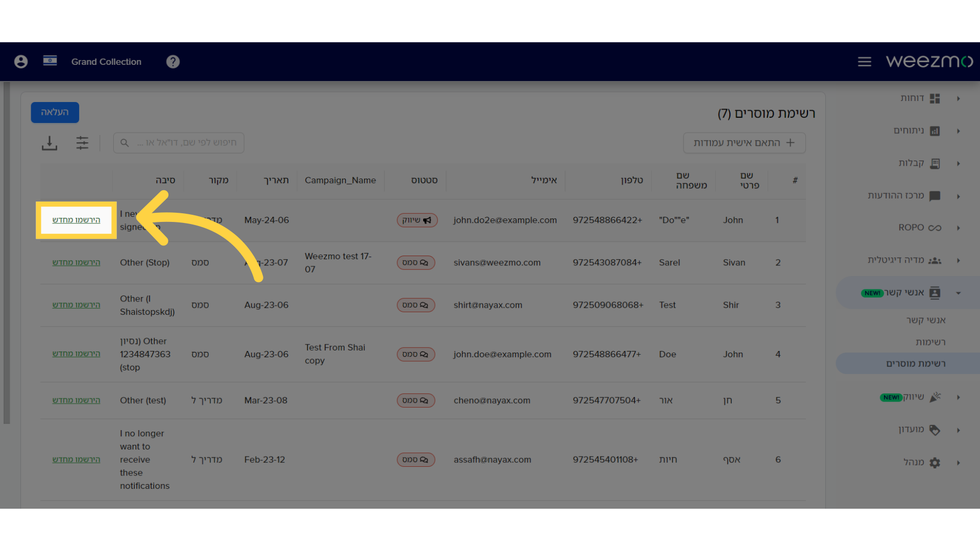Click the קבלות receipt icon
This screenshot has height=551, width=980.
(935, 163)
